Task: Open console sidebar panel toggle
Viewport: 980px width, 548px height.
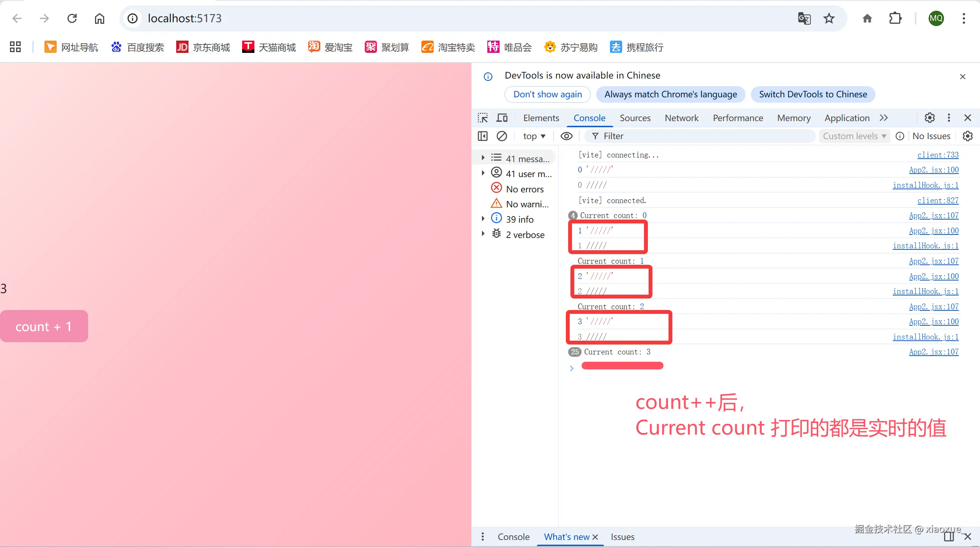Action: pos(482,136)
